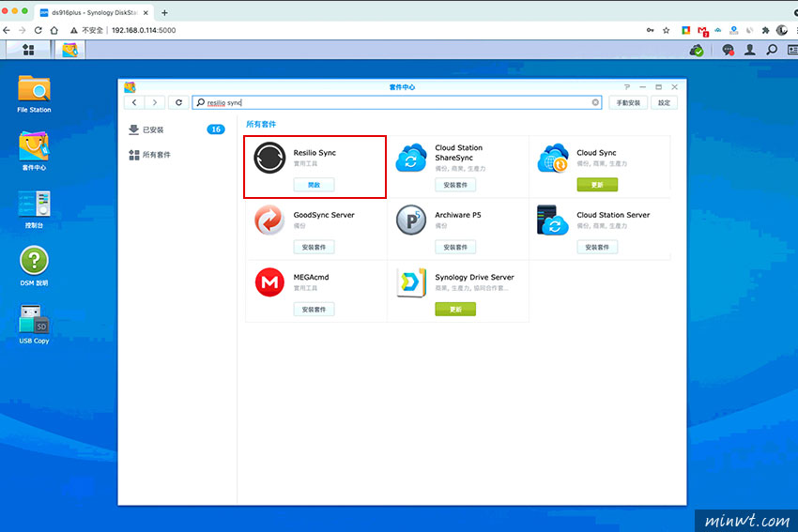Open Package Center settings button

664,102
